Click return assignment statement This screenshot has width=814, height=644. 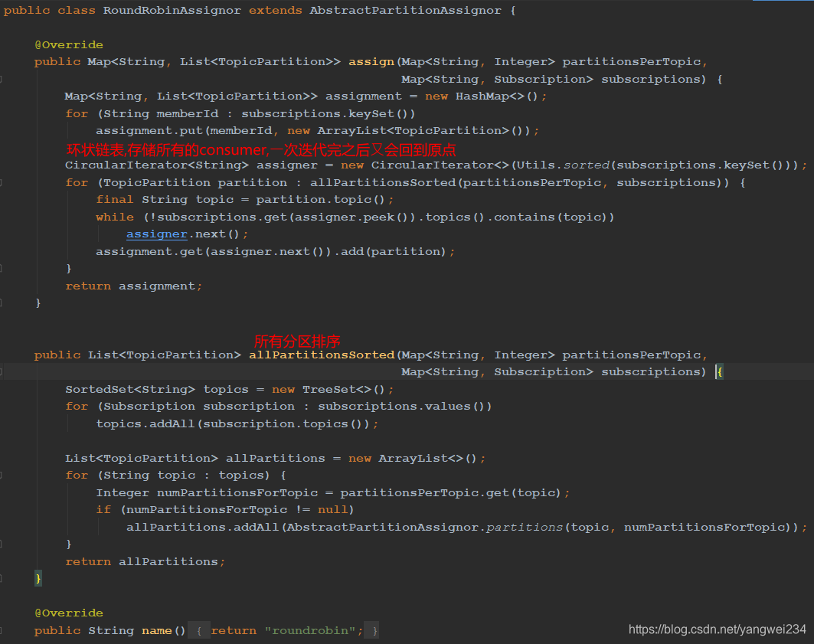point(133,286)
